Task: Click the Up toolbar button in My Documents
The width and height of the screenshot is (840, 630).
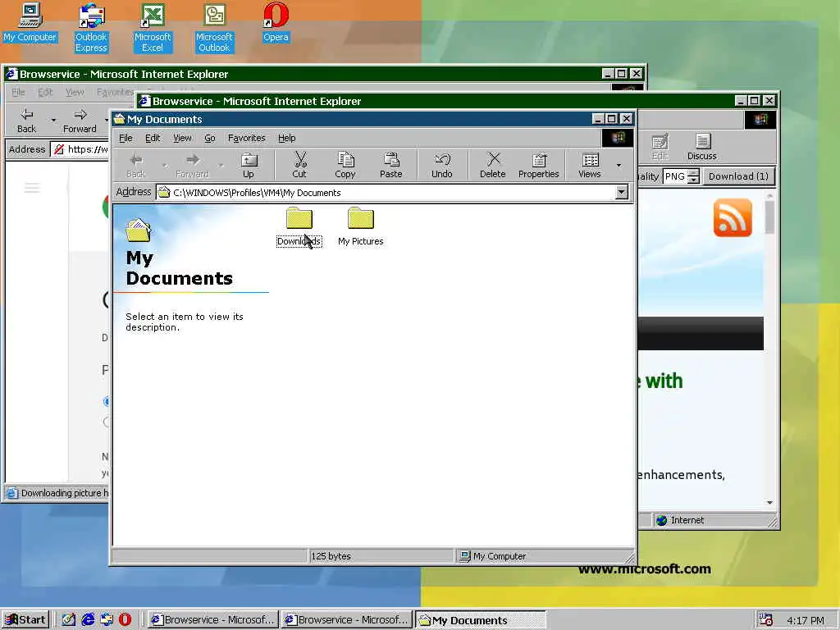Action: pos(249,165)
